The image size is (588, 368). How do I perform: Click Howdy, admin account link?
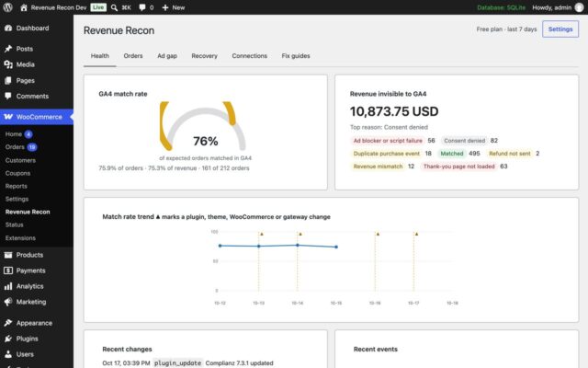coord(551,7)
